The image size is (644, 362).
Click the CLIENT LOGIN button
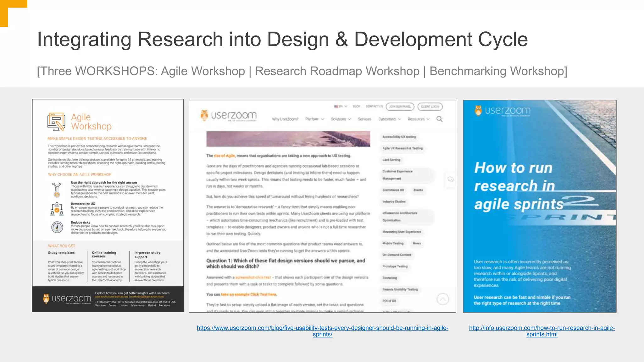(x=430, y=107)
